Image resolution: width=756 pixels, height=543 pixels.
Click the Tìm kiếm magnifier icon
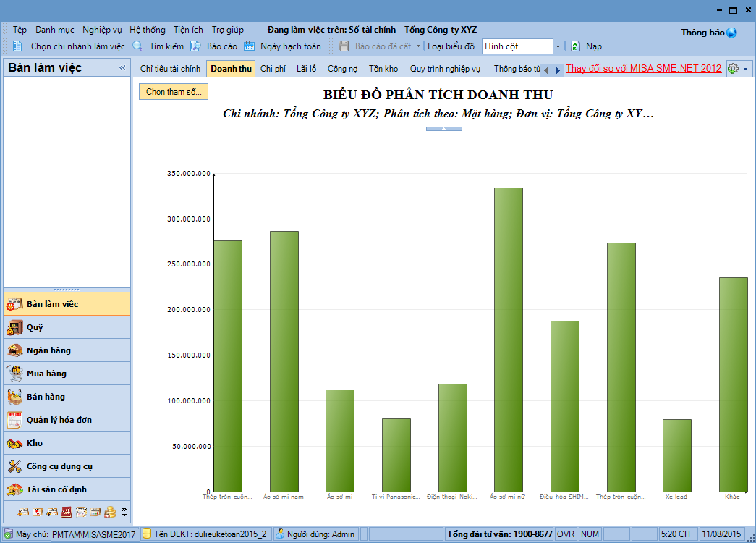(138, 46)
